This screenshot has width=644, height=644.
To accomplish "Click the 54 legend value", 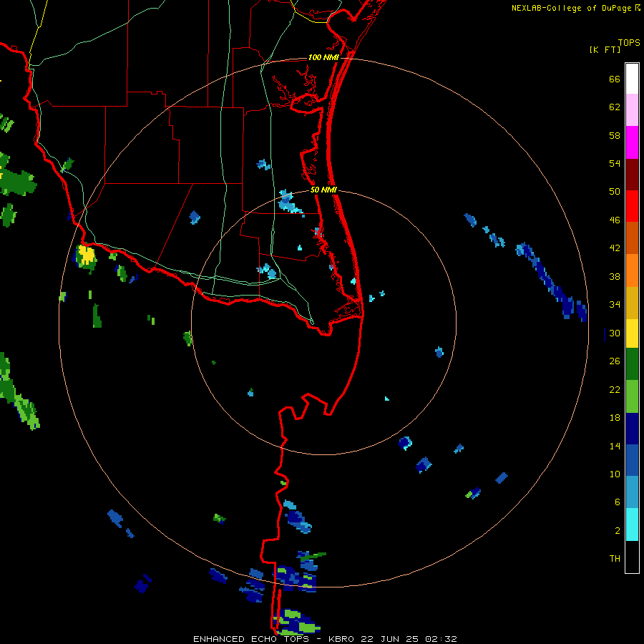I will coord(615,163).
